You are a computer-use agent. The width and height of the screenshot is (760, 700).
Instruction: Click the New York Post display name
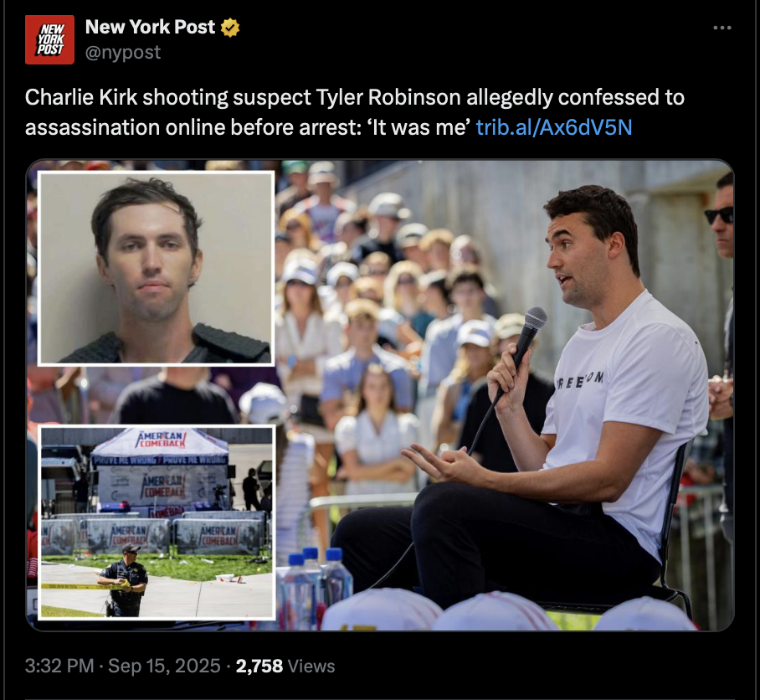(150, 27)
